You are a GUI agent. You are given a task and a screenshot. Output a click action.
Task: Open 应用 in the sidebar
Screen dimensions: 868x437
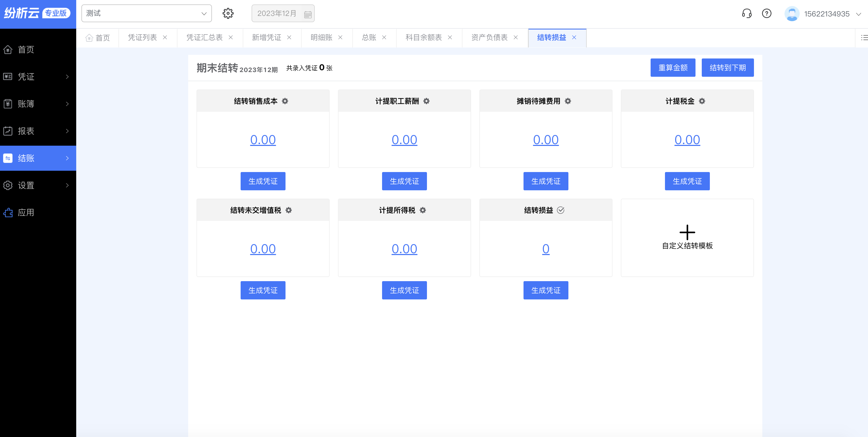(x=38, y=212)
